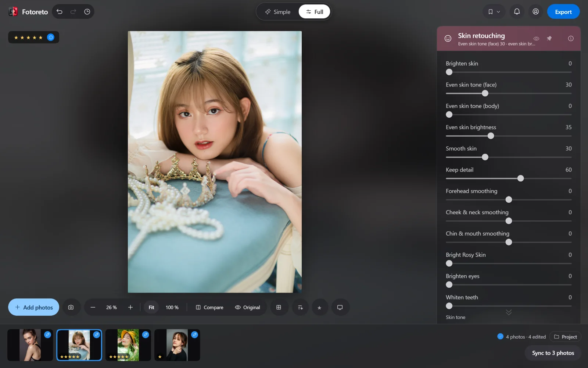The height and width of the screenshot is (368, 588).
Task: Select the fourth thumbnail with one star
Action: point(177,345)
